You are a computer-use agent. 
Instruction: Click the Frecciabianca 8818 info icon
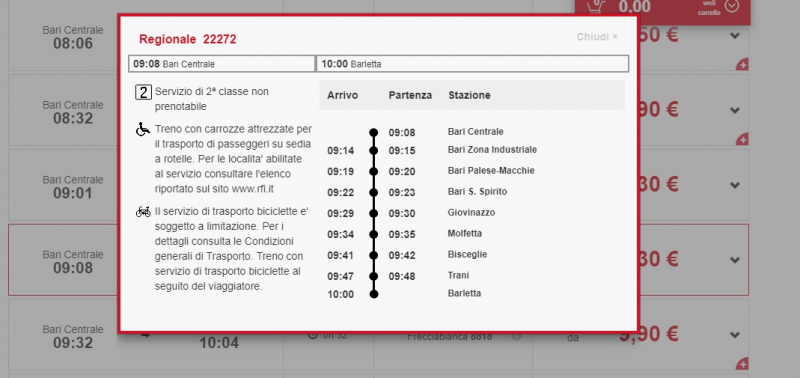(x=516, y=337)
